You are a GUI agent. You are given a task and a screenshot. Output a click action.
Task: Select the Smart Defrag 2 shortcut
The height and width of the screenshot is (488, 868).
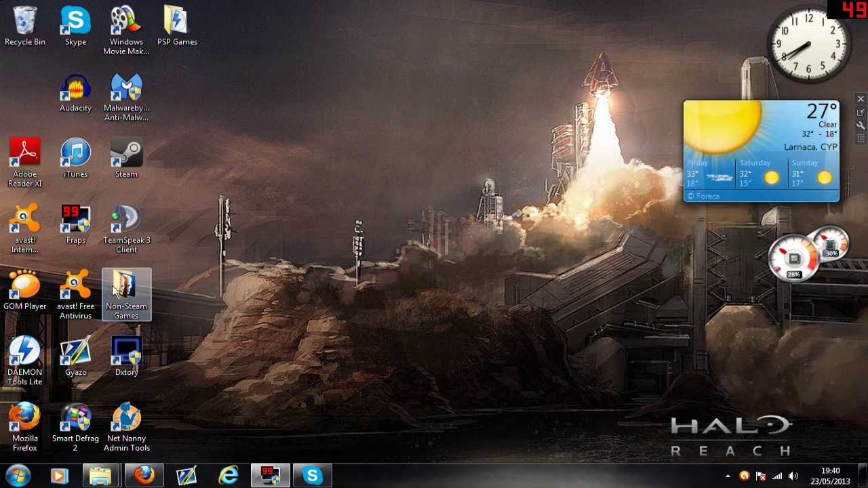click(x=75, y=428)
